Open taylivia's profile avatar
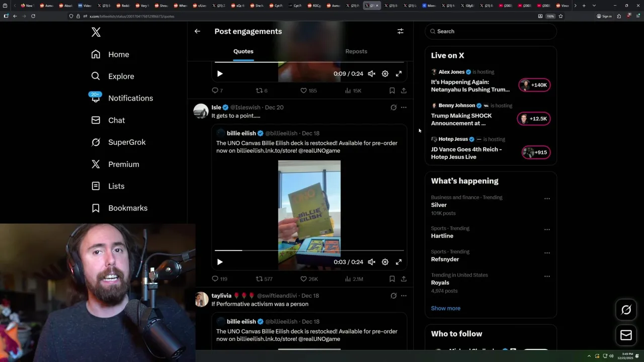The image size is (644, 362). point(201,299)
